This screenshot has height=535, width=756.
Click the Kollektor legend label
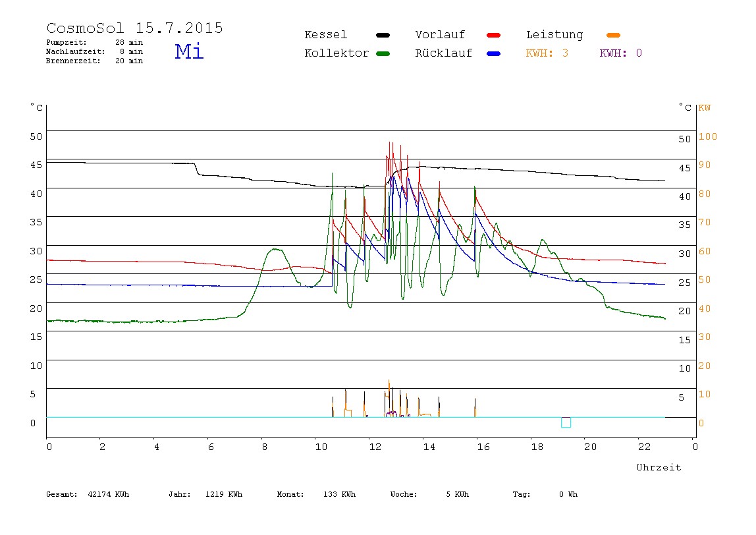tap(336, 53)
